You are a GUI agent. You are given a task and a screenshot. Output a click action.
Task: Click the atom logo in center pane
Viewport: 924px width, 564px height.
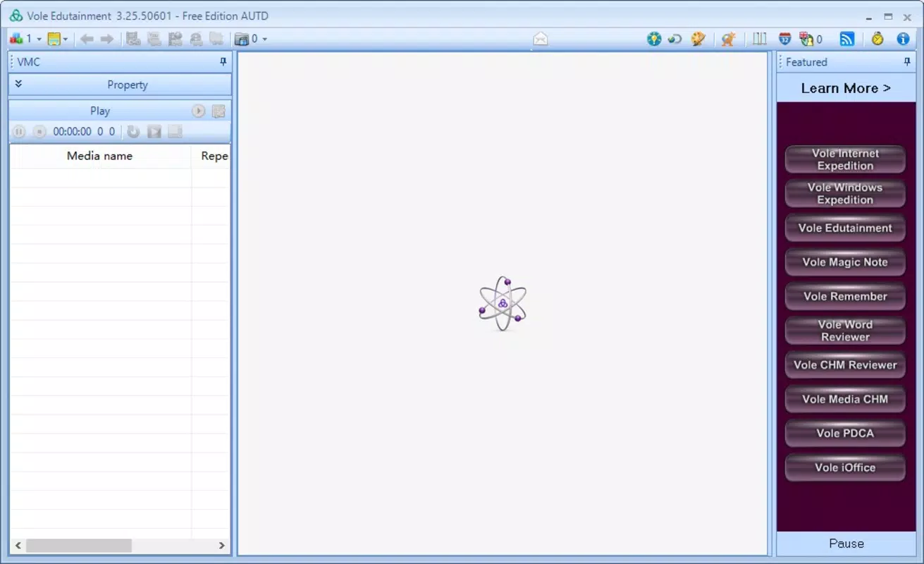coord(503,303)
